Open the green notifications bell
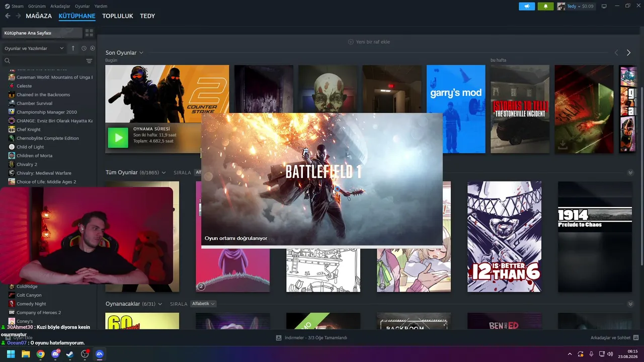The width and height of the screenshot is (644, 362). click(x=545, y=6)
